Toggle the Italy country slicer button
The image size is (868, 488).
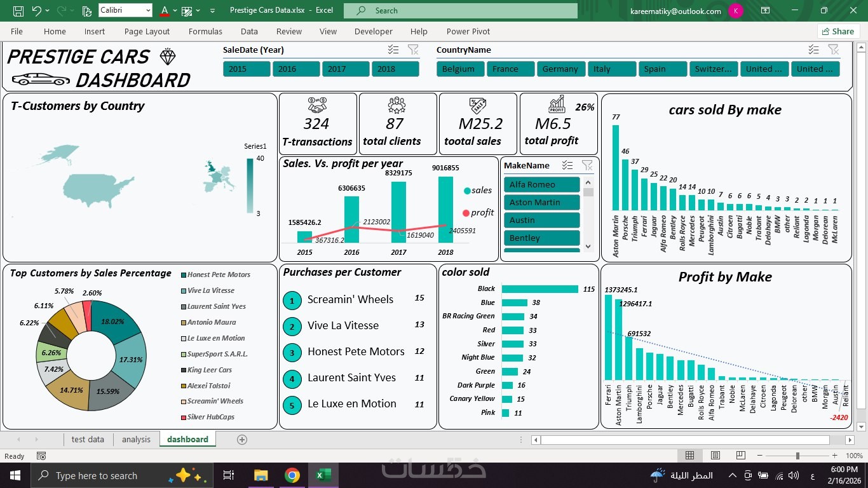tap(612, 69)
